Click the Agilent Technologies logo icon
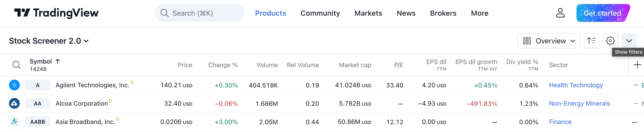Screen dimensions: 644x132 (x=15, y=85)
